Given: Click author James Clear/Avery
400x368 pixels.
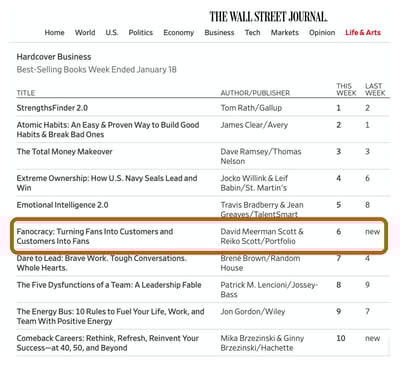Looking at the screenshot, I should [254, 125].
